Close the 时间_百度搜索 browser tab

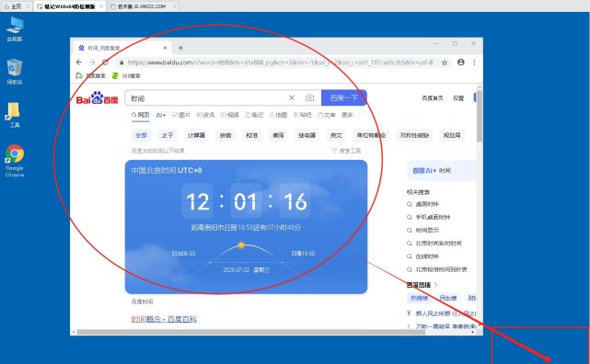pos(165,48)
